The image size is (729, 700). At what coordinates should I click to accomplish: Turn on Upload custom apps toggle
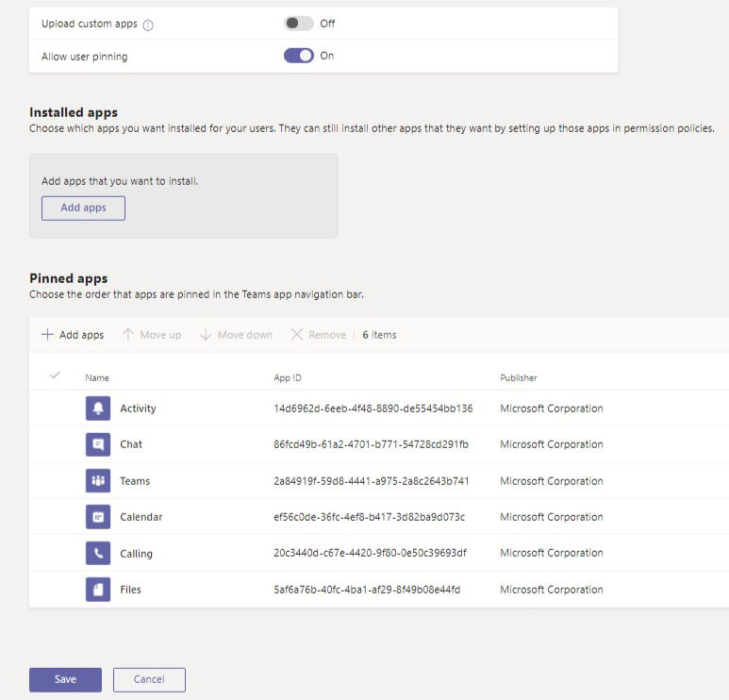pyautogui.click(x=298, y=24)
